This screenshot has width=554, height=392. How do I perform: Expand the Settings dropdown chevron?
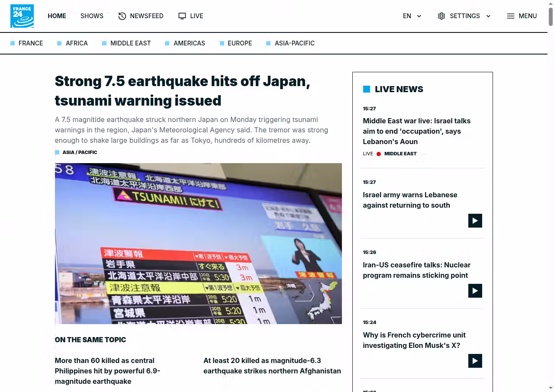[488, 16]
